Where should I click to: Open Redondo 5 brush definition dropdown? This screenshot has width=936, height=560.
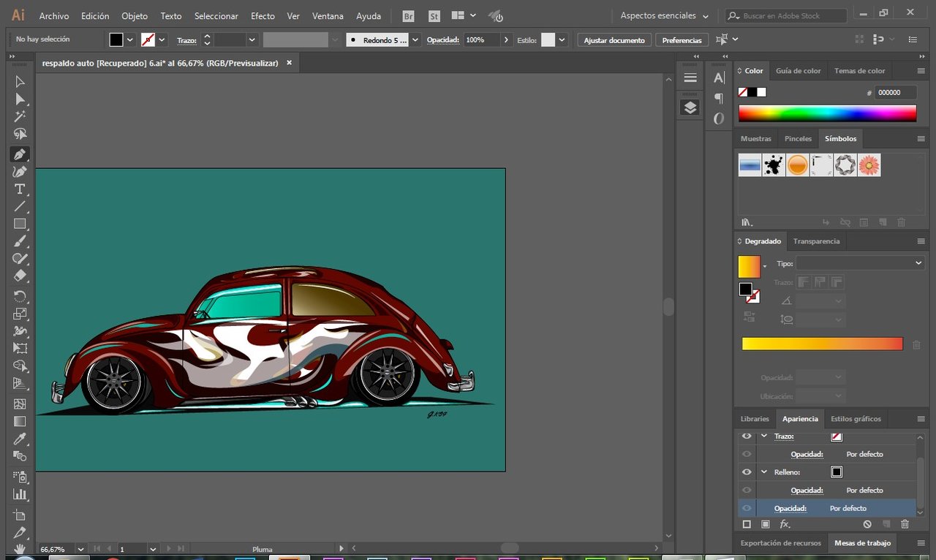point(415,40)
